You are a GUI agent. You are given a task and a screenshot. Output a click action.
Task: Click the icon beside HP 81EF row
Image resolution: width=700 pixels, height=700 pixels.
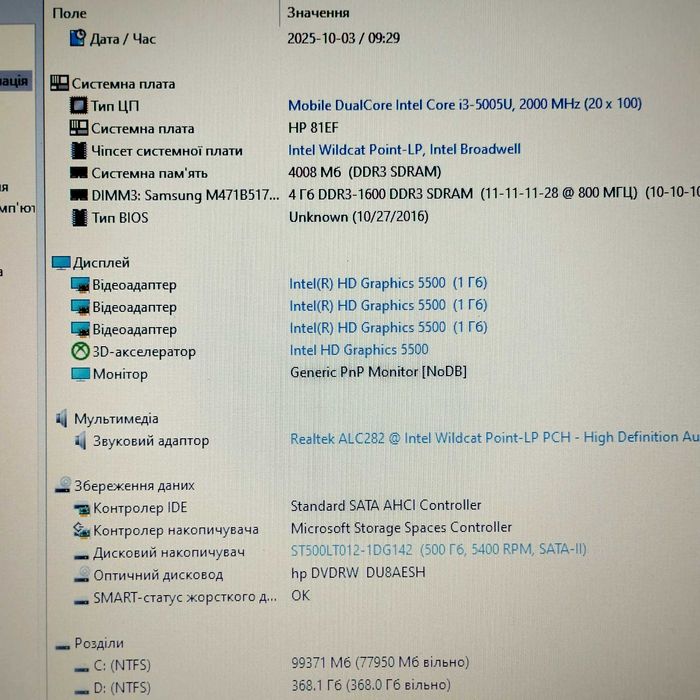click(x=79, y=128)
